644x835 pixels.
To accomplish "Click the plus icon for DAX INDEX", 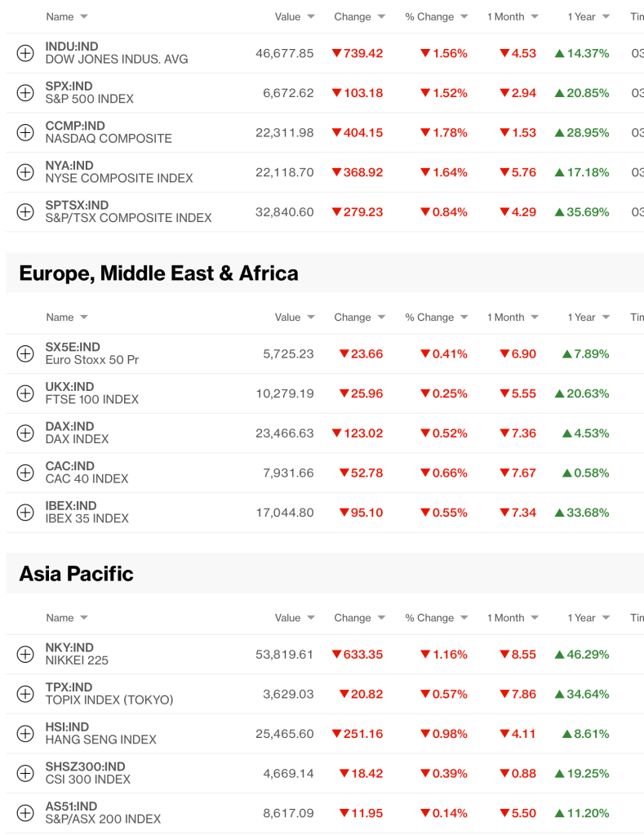I will point(25,433).
